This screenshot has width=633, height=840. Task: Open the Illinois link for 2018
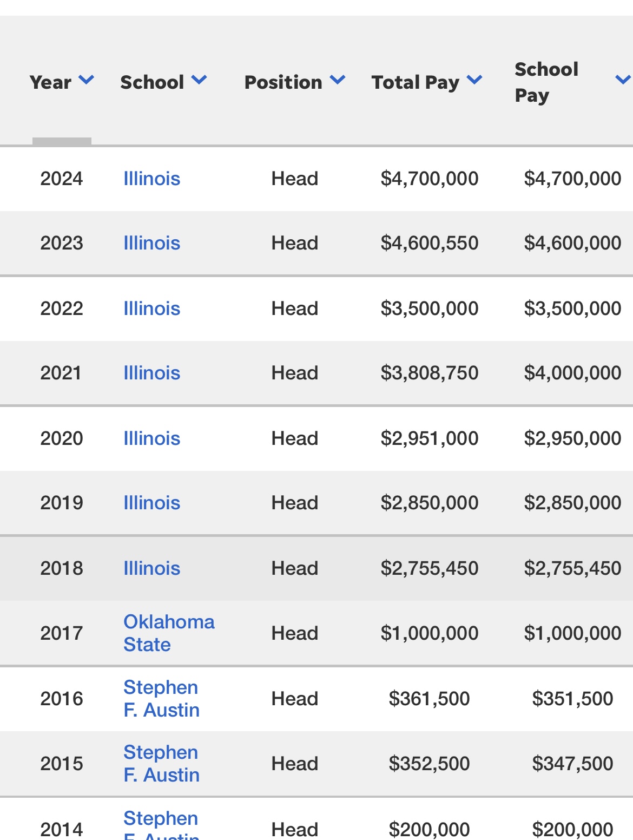[151, 568]
